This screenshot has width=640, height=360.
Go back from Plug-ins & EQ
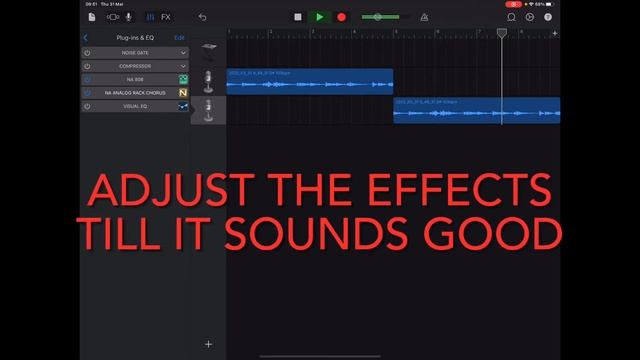(x=85, y=38)
